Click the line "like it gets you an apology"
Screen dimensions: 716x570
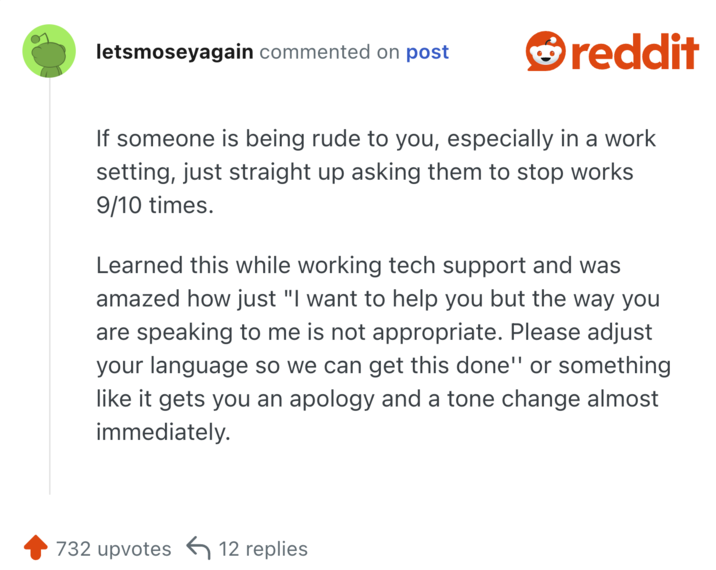click(x=377, y=398)
